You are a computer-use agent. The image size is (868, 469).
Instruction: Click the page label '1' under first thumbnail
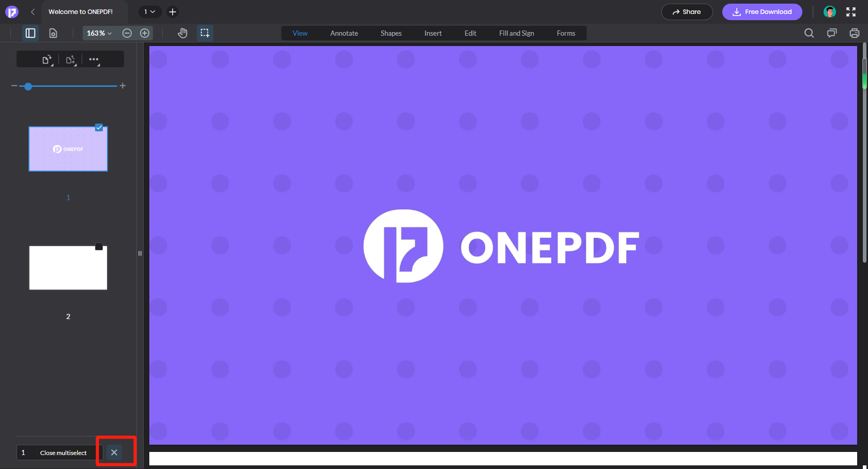pos(68,198)
